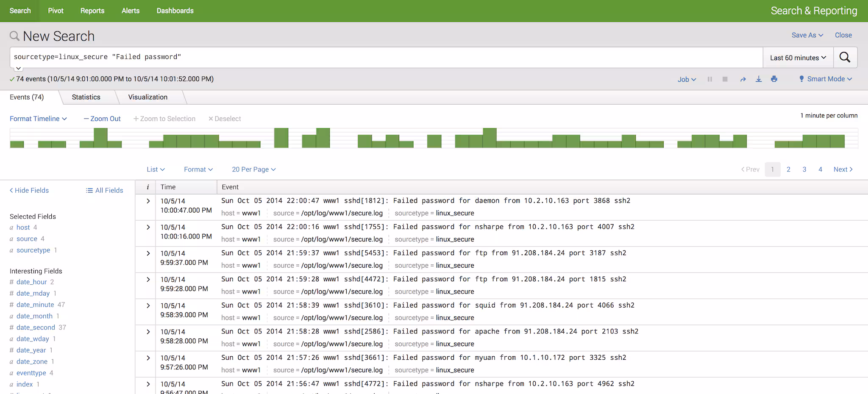Switch to the Statistics tab
Screen dimensions: 868x394
86,97
